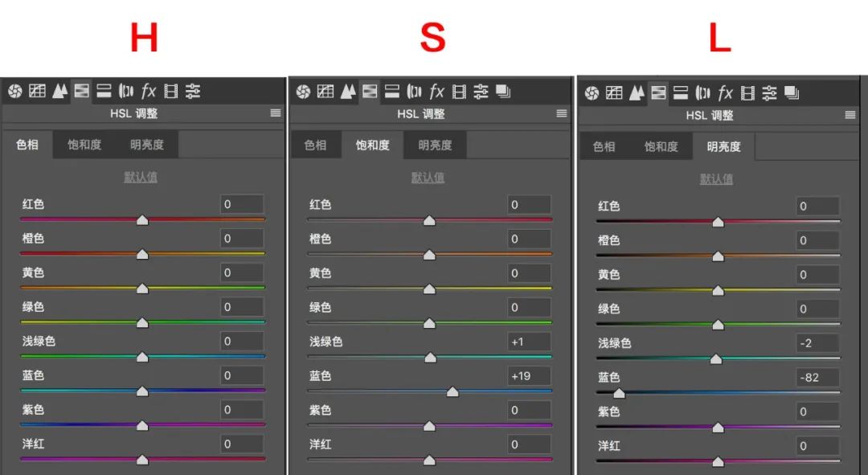Click HSL icon in middle S panel toolbar
The height and width of the screenshot is (475, 868).
(x=370, y=92)
